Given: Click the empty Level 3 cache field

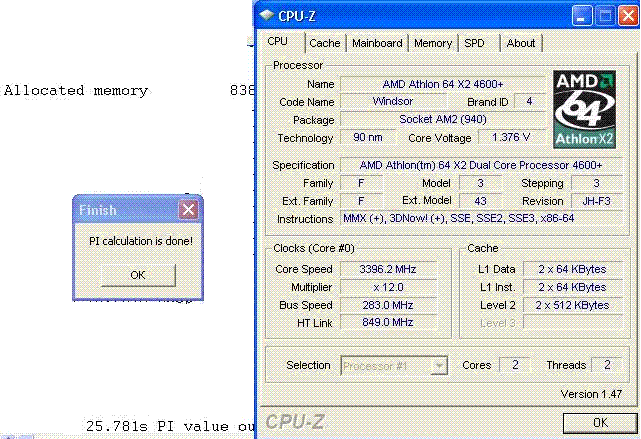Looking at the screenshot, I should [x=573, y=323].
